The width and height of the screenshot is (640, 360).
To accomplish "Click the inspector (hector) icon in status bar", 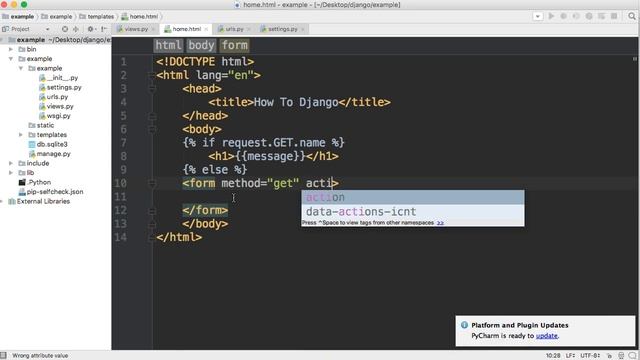I will [x=621, y=356].
